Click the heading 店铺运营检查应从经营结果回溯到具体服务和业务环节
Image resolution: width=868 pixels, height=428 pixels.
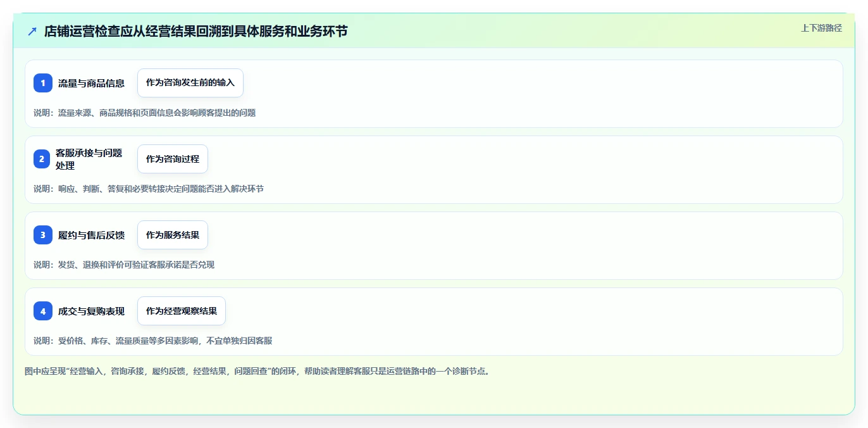(195, 31)
